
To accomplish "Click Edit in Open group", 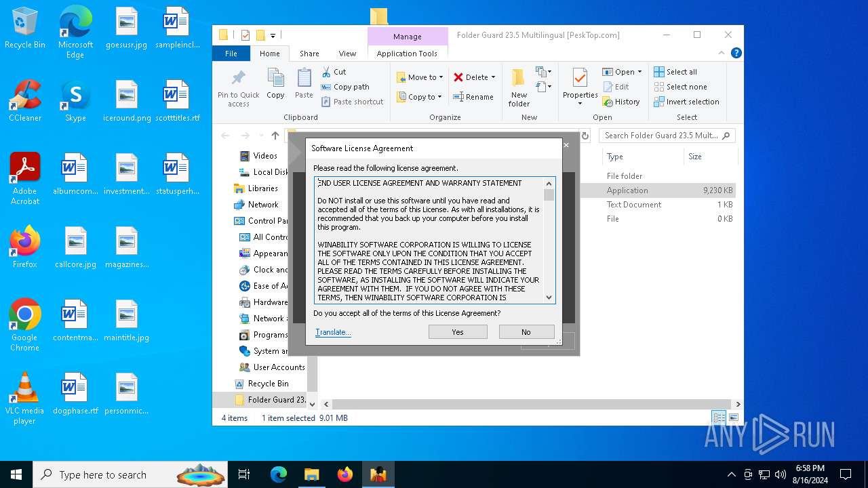I will pos(616,87).
